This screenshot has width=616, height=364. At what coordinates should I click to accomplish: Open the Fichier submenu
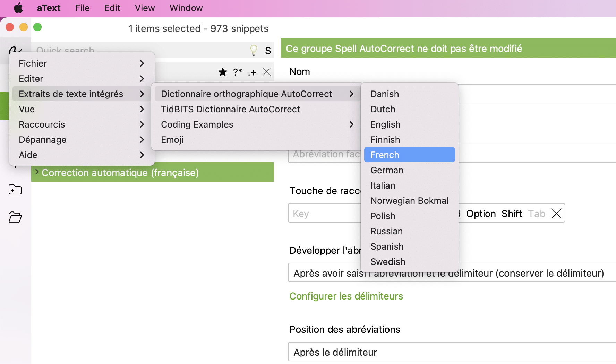coord(82,63)
